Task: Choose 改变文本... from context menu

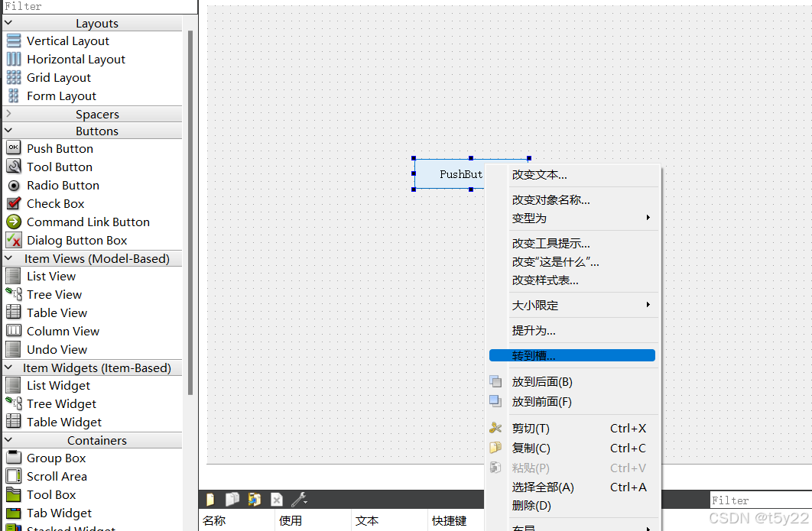Action: [572, 175]
